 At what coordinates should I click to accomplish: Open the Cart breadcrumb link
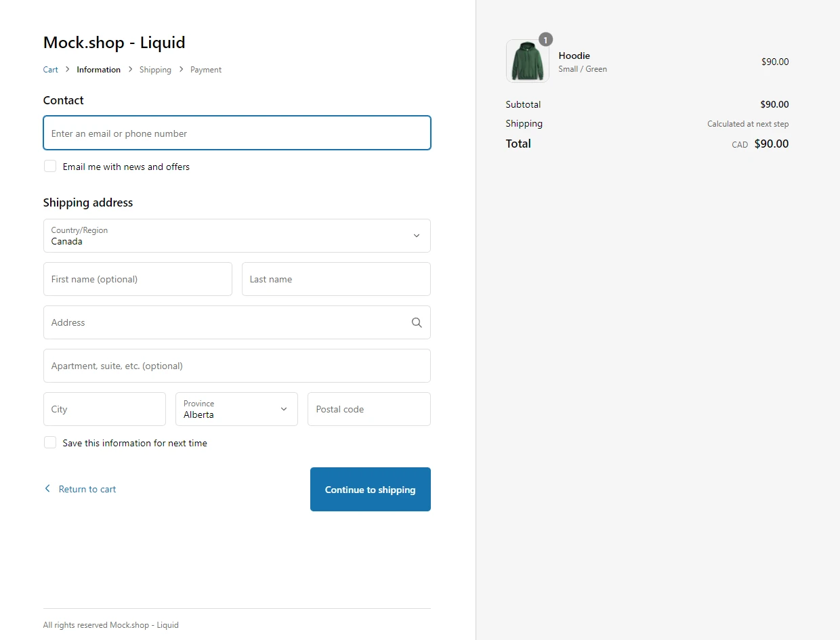point(50,69)
